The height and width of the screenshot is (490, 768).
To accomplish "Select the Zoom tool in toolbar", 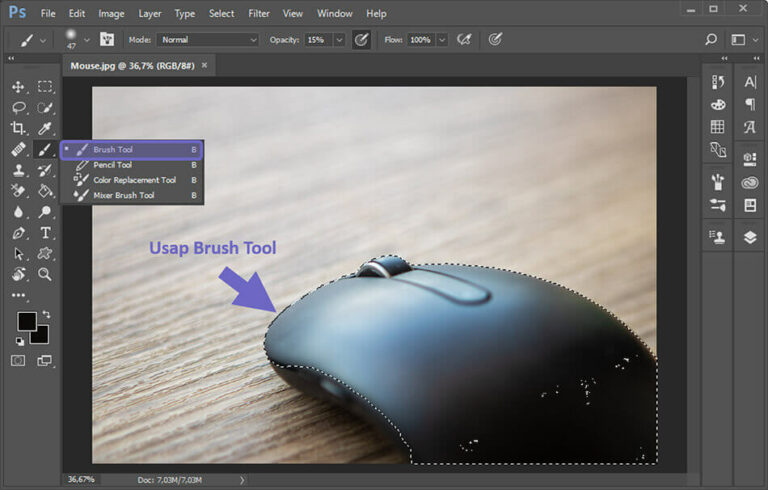I will click(x=45, y=274).
